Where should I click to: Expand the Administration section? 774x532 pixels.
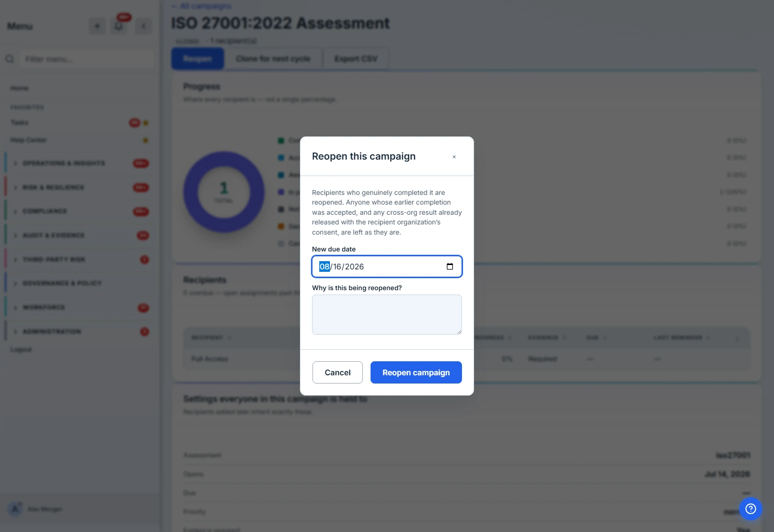click(x=80, y=331)
